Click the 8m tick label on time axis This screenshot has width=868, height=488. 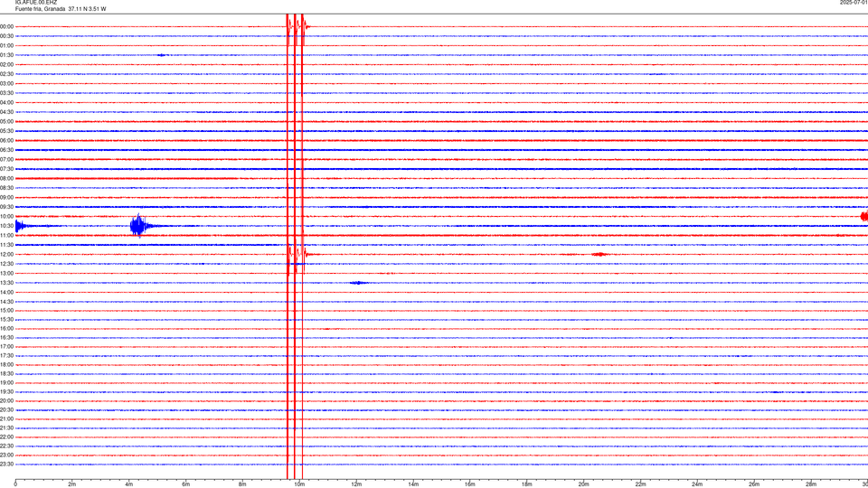coord(242,484)
